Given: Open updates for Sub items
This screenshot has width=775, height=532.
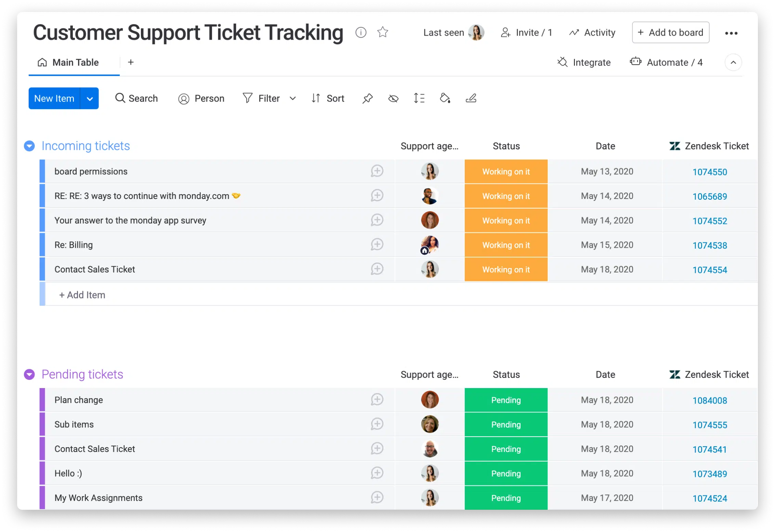Looking at the screenshot, I should 377,424.
